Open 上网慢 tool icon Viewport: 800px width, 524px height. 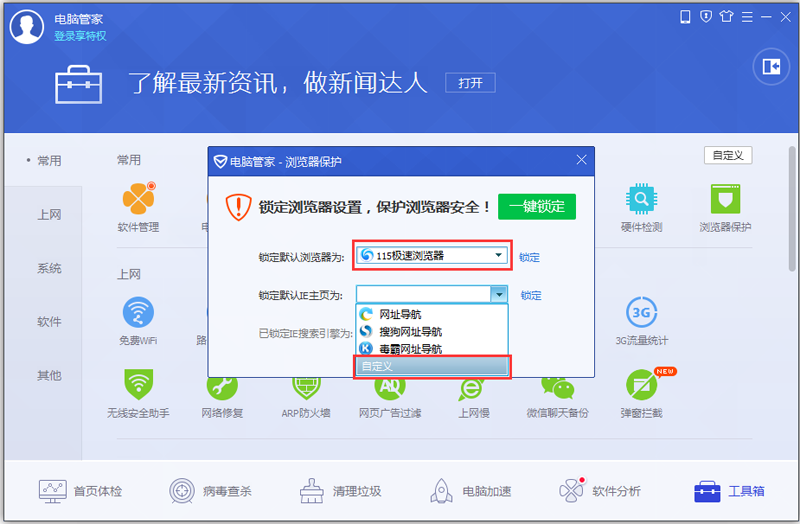click(x=473, y=389)
